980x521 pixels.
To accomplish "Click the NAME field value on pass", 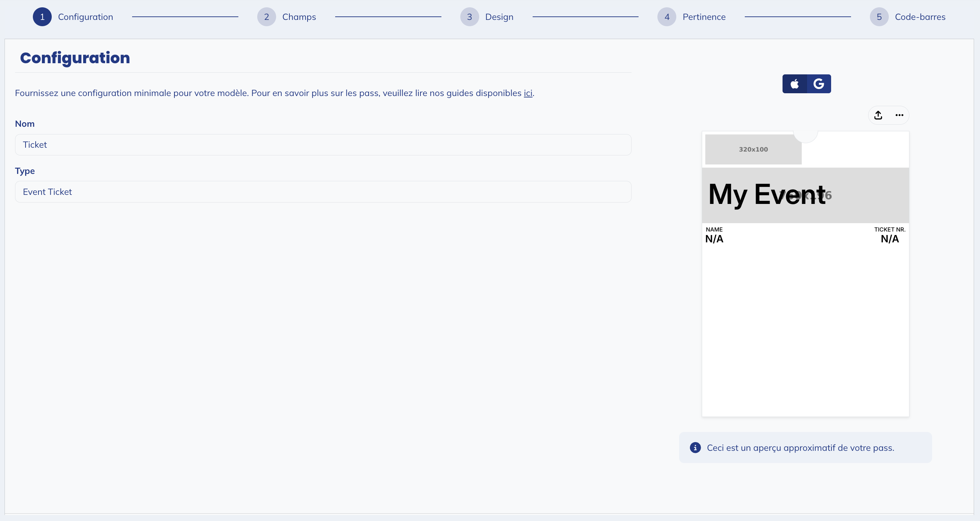I will 714,239.
